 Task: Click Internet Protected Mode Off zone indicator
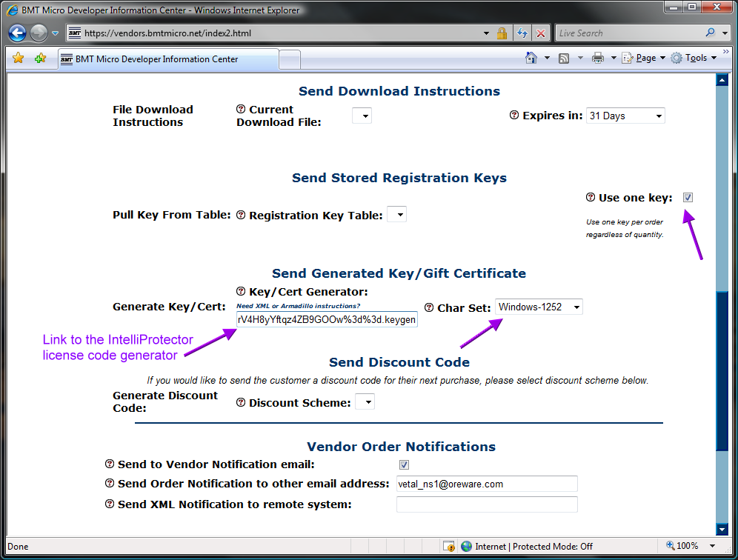click(x=527, y=547)
